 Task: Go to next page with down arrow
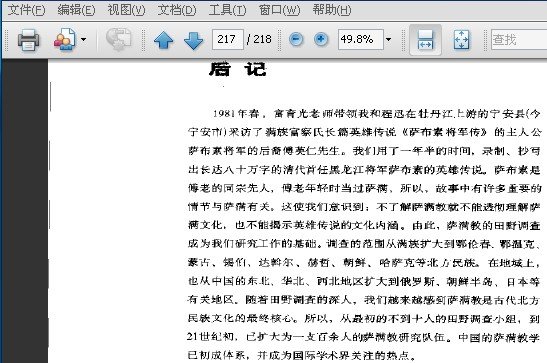point(193,40)
